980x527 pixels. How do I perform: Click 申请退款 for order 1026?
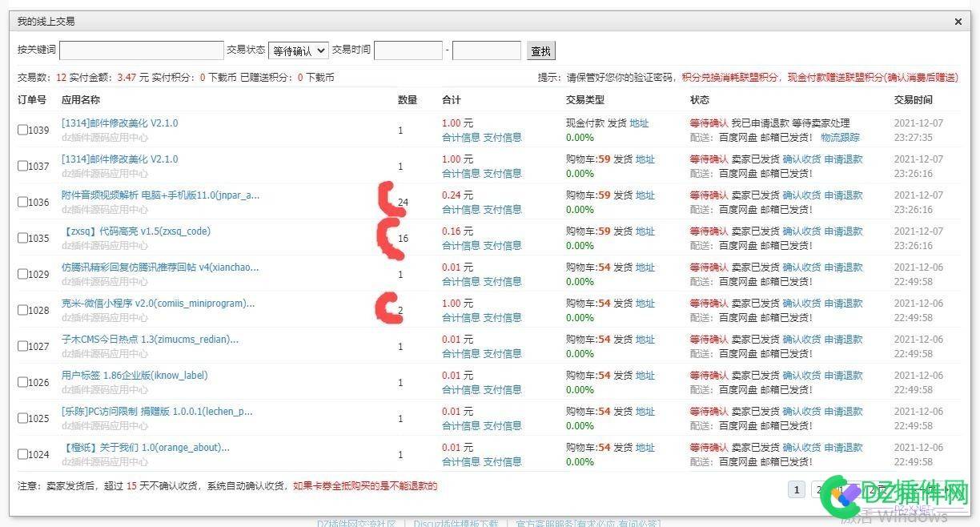click(x=844, y=376)
